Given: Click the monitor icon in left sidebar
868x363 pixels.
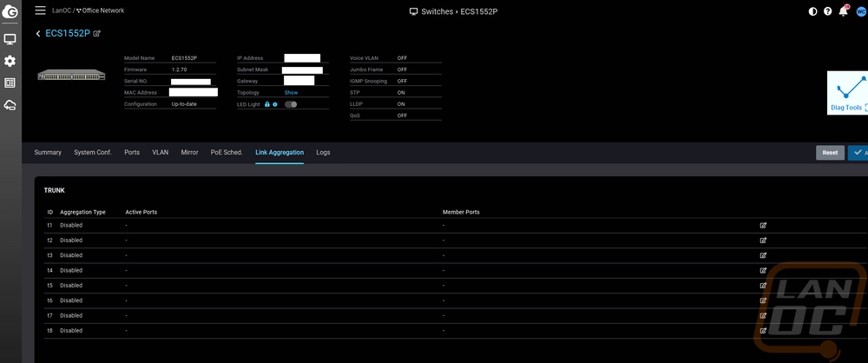Looking at the screenshot, I should tap(10, 40).
